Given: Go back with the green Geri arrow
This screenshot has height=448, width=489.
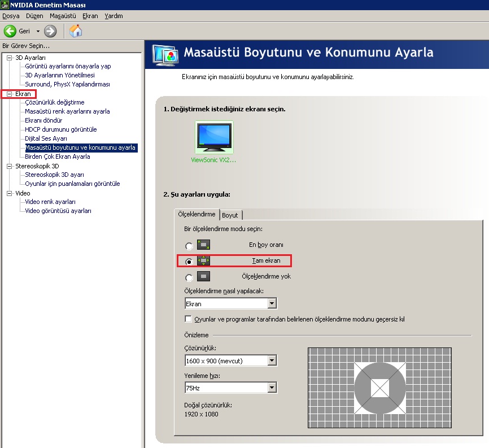Looking at the screenshot, I should click(x=10, y=31).
